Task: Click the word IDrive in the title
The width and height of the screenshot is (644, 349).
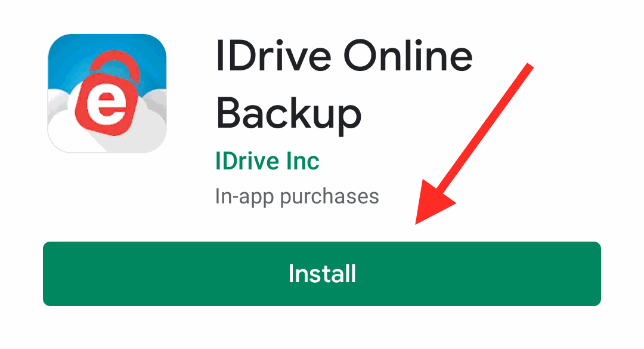Action: pos(273,56)
